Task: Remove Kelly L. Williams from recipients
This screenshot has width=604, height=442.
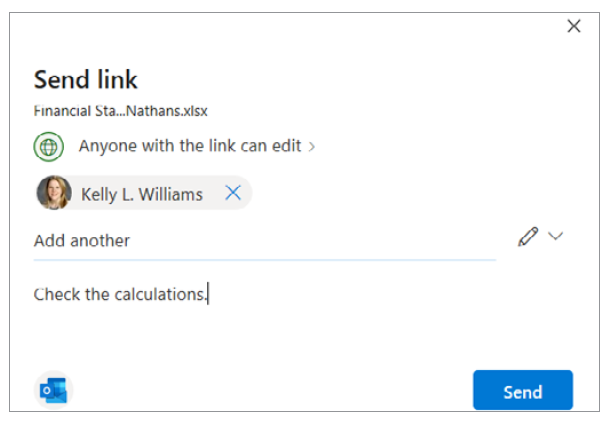Action: pos(233,193)
